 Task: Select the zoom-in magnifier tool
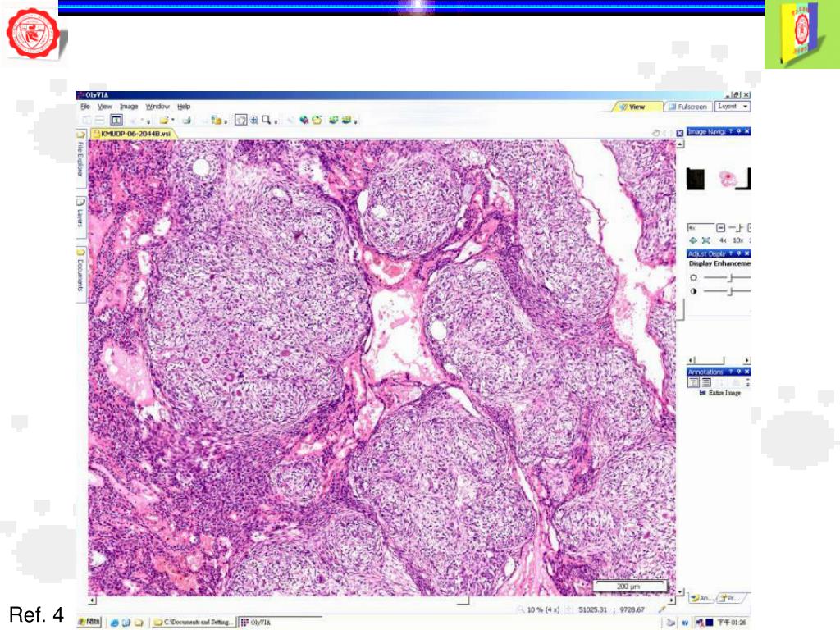click(254, 120)
